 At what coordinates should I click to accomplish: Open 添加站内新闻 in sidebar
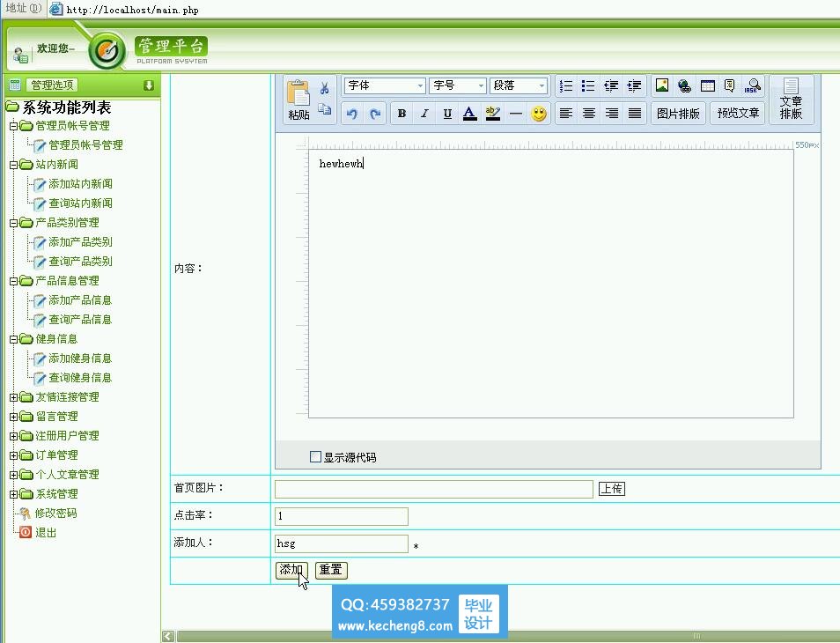tap(80, 184)
